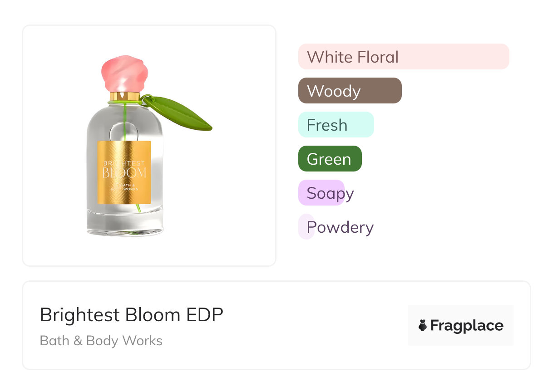Click the Fresh accord bar

(336, 125)
